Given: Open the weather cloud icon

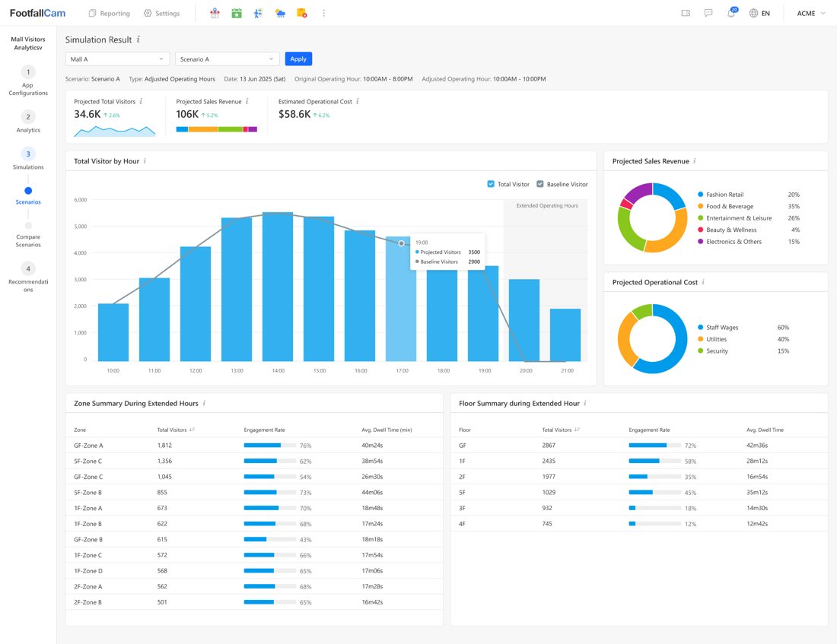Looking at the screenshot, I should point(280,14).
